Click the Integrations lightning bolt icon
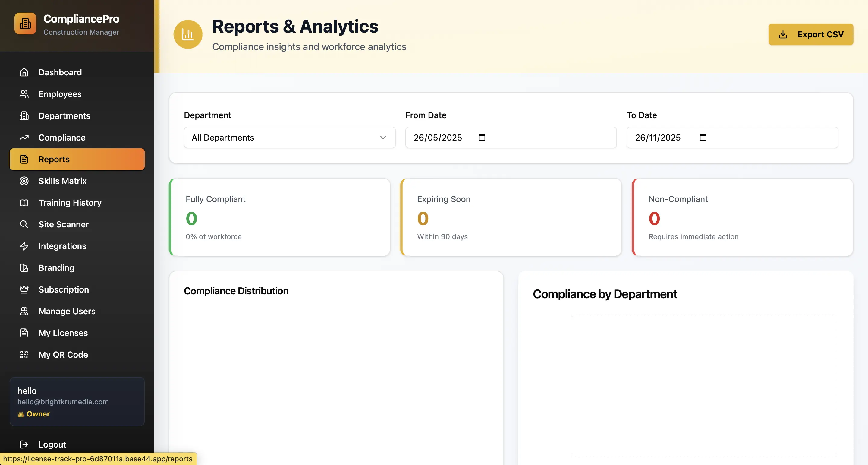The height and width of the screenshot is (465, 868). tap(24, 246)
